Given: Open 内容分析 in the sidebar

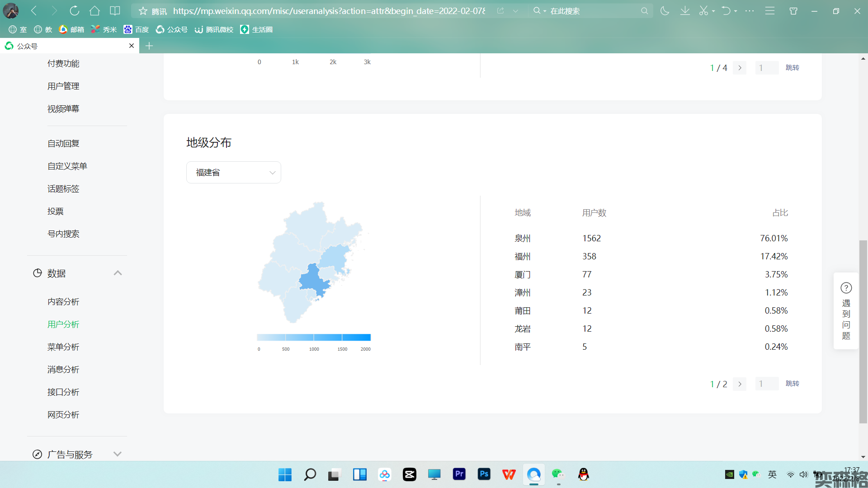Looking at the screenshot, I should [x=63, y=302].
